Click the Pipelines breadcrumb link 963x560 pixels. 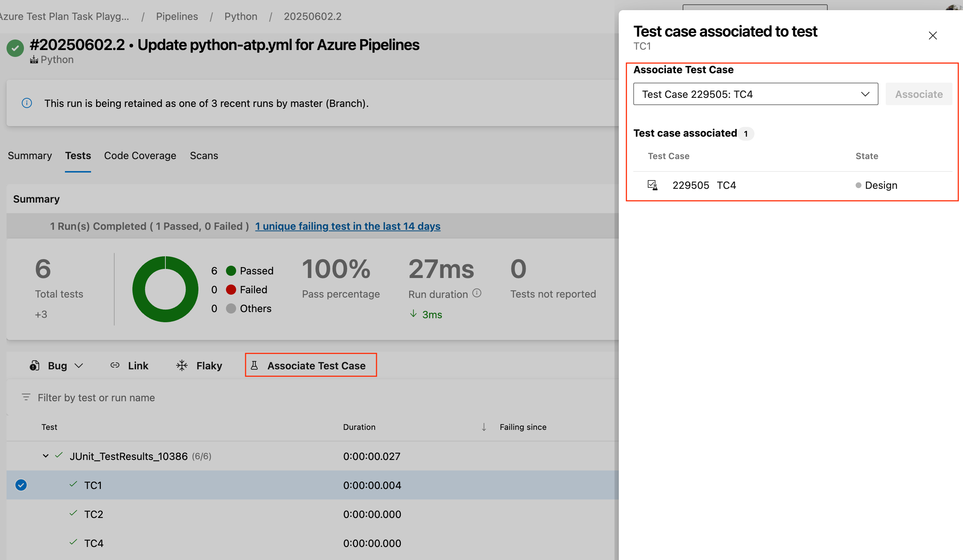click(177, 16)
